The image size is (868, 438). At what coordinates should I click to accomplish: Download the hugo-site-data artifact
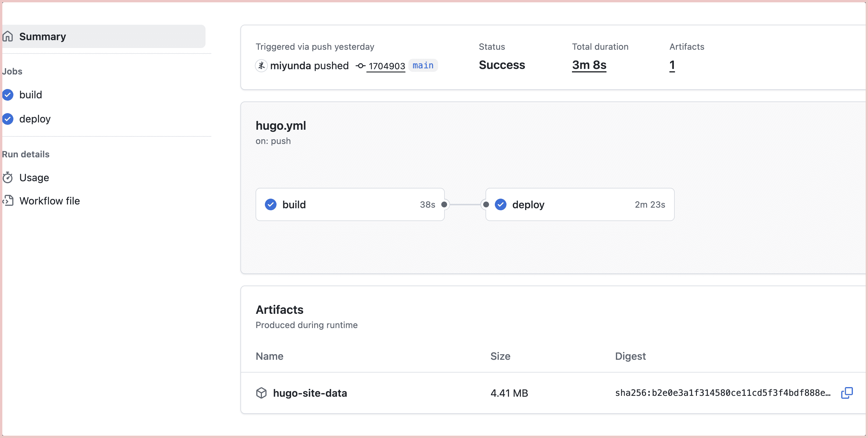coord(310,393)
